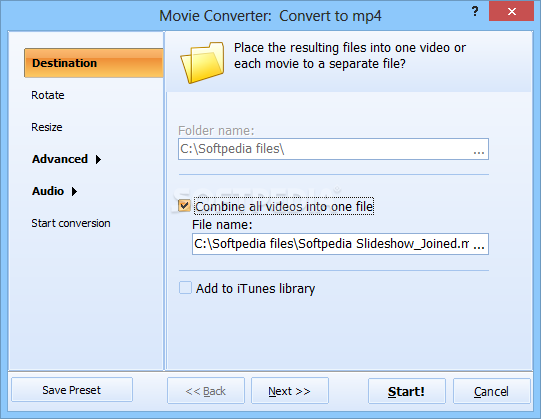Click the arrow beside Audio
This screenshot has height=419, width=541.
[74, 191]
